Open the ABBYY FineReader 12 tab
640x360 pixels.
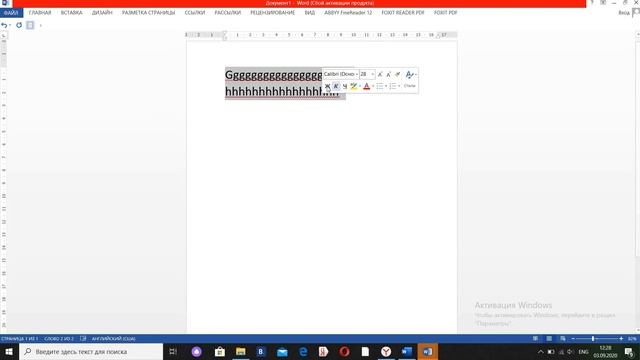coord(348,13)
